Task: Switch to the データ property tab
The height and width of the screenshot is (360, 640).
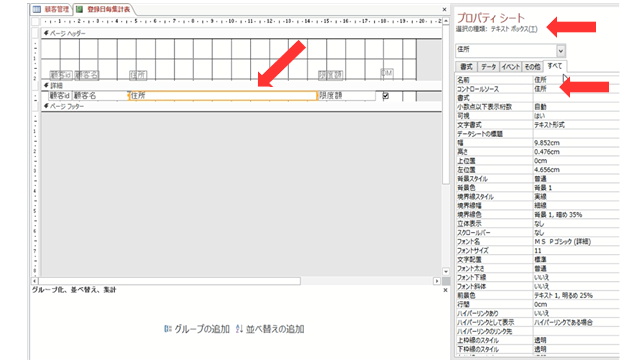Action: point(489,67)
